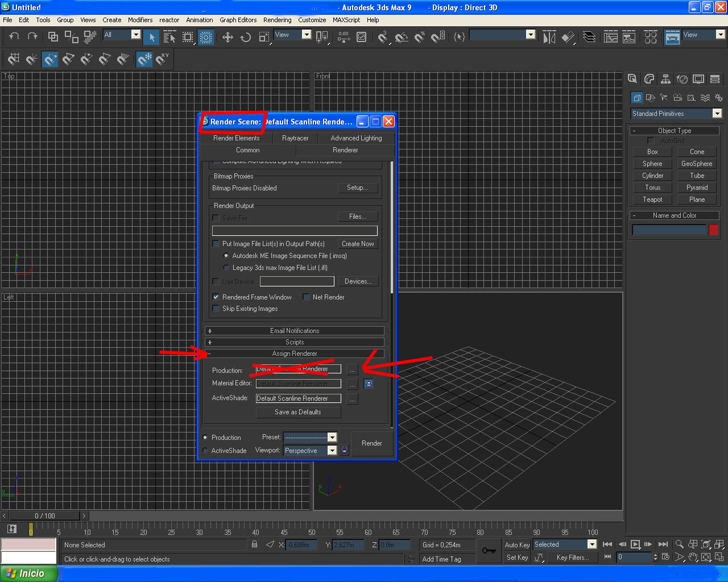Select the Lights create category
The image size is (728, 582).
(664, 98)
